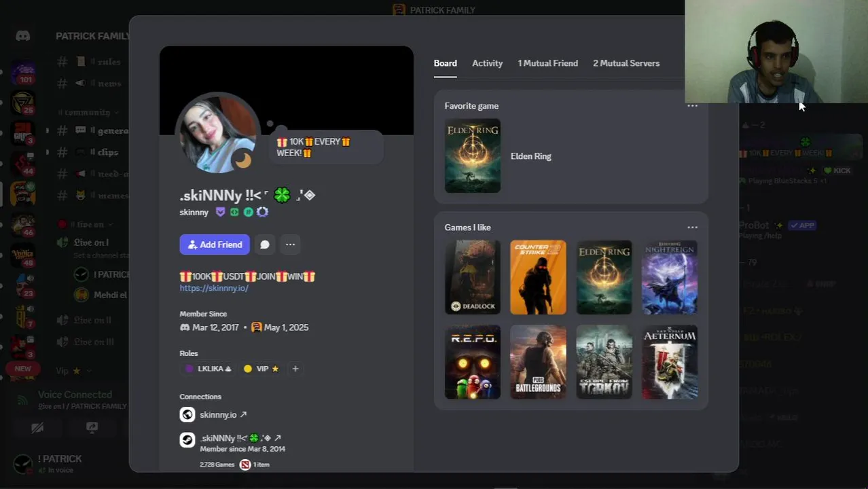Screen dimensions: 868x489
Task: Click the LKLIKA role chip
Action: [208, 369]
